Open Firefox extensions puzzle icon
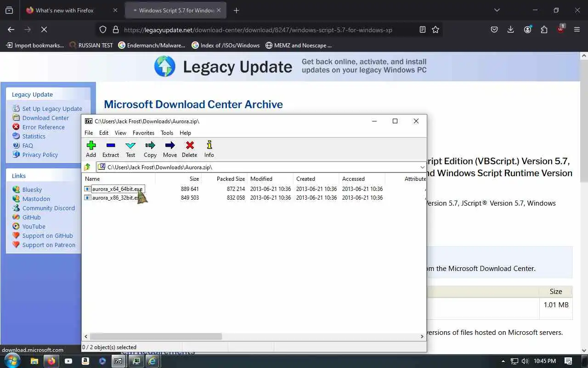 pyautogui.click(x=544, y=29)
